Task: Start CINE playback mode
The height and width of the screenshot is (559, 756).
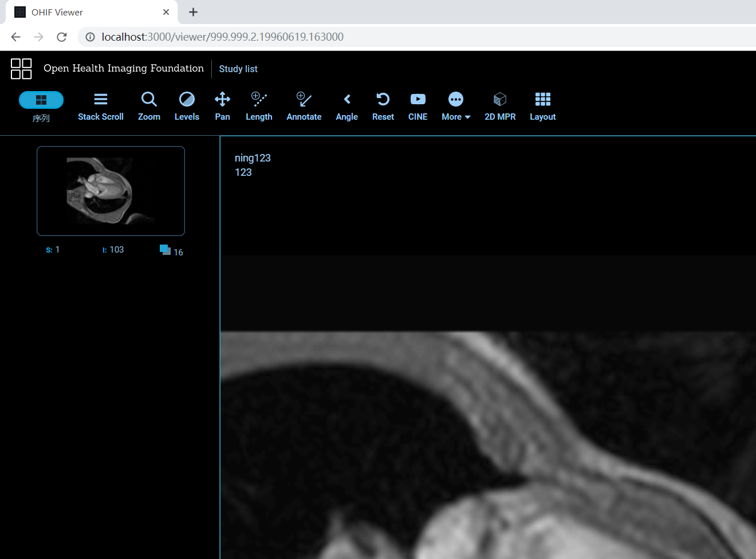Action: [x=418, y=106]
